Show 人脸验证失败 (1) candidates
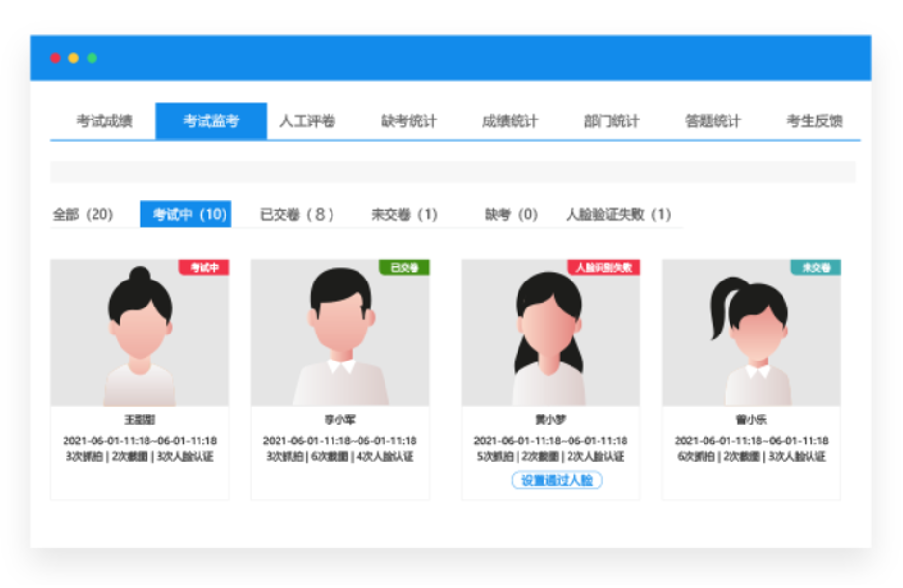Viewport: 903px width, 588px height. (x=618, y=214)
